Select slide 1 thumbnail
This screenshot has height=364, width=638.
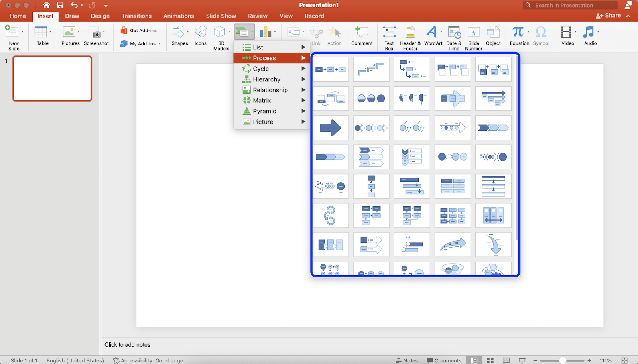click(52, 79)
